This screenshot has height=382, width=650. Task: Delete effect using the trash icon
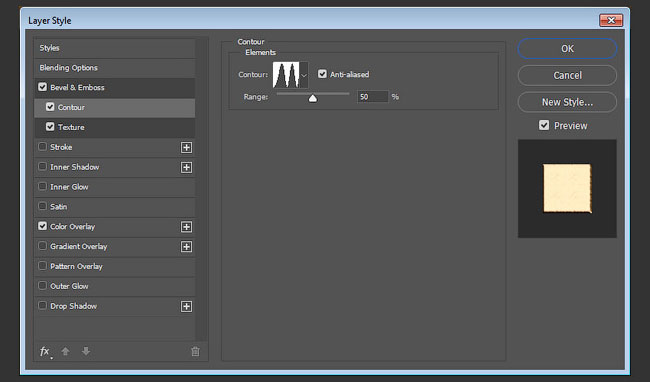[x=195, y=352]
